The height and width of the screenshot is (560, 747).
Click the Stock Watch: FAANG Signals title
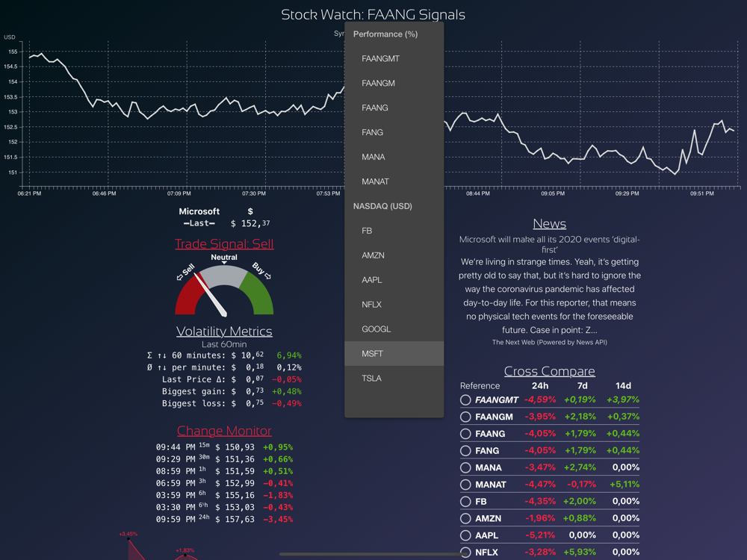pyautogui.click(x=373, y=15)
